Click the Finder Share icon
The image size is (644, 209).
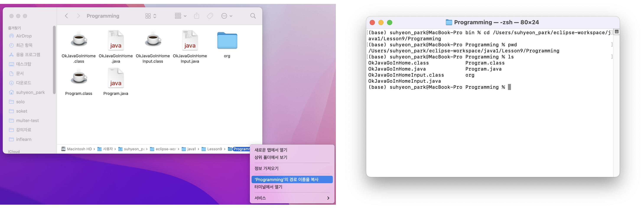tap(197, 16)
